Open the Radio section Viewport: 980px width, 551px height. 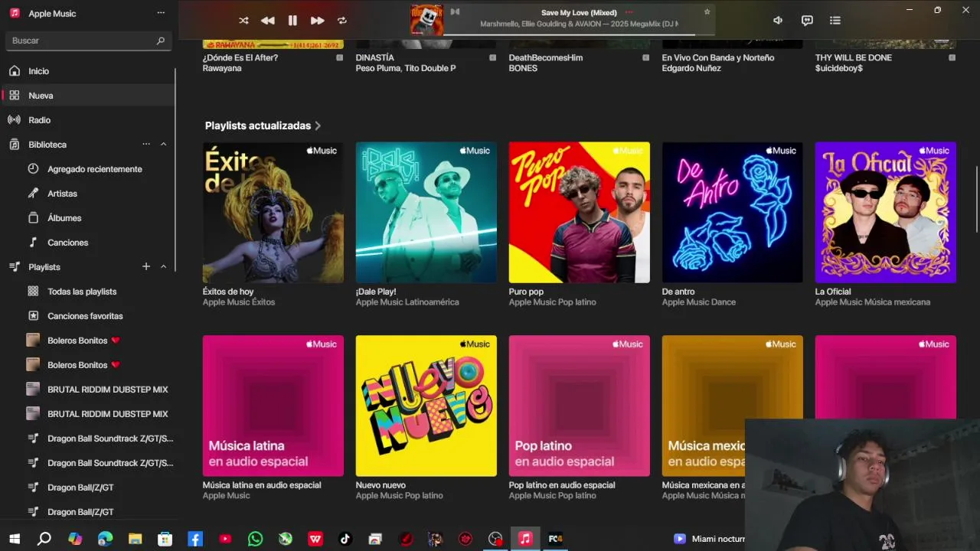point(89,120)
